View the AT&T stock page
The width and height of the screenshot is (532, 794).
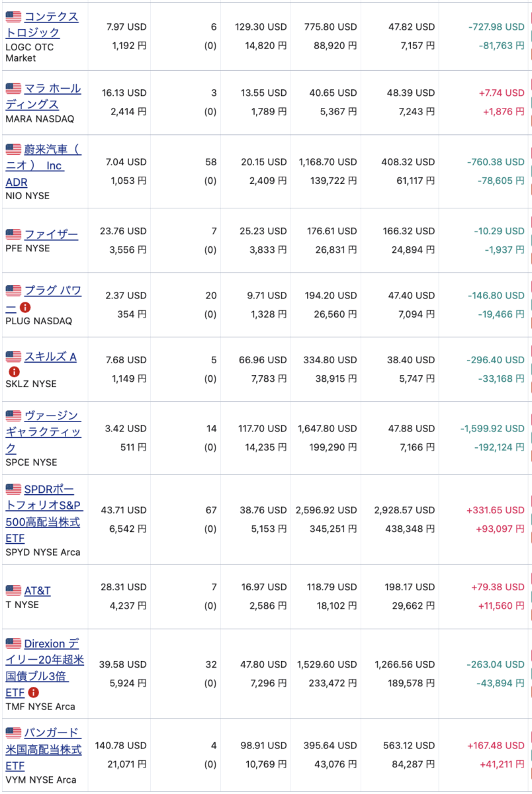(x=38, y=590)
